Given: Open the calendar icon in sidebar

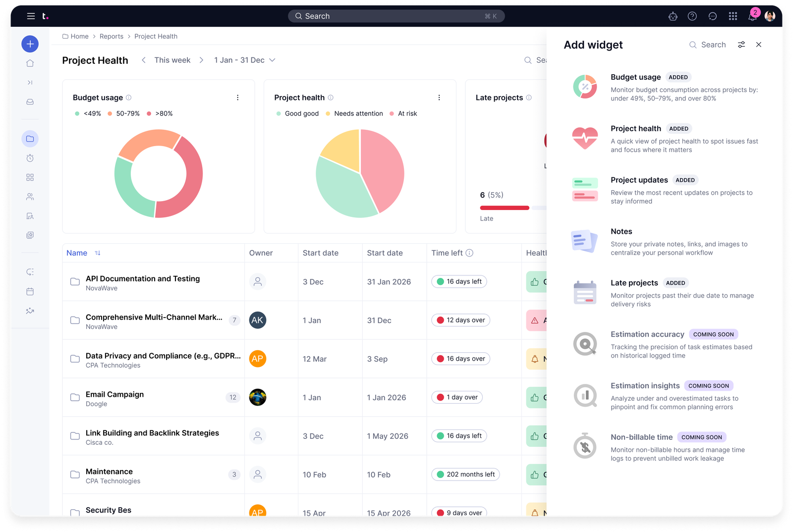Looking at the screenshot, I should click(x=30, y=291).
